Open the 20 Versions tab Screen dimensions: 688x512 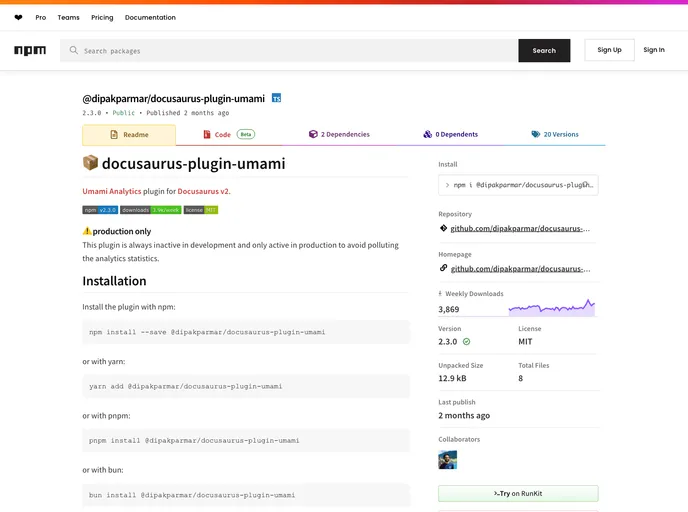click(555, 134)
